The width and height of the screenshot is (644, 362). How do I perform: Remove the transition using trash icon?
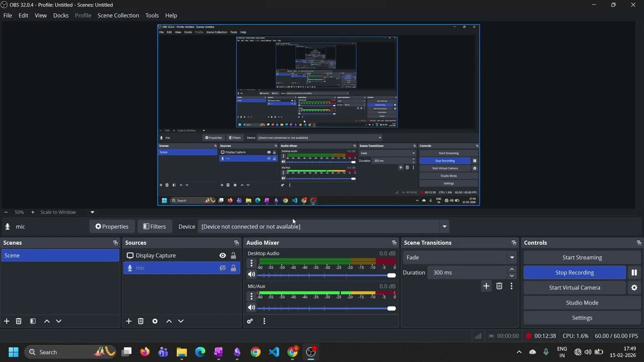click(x=499, y=286)
